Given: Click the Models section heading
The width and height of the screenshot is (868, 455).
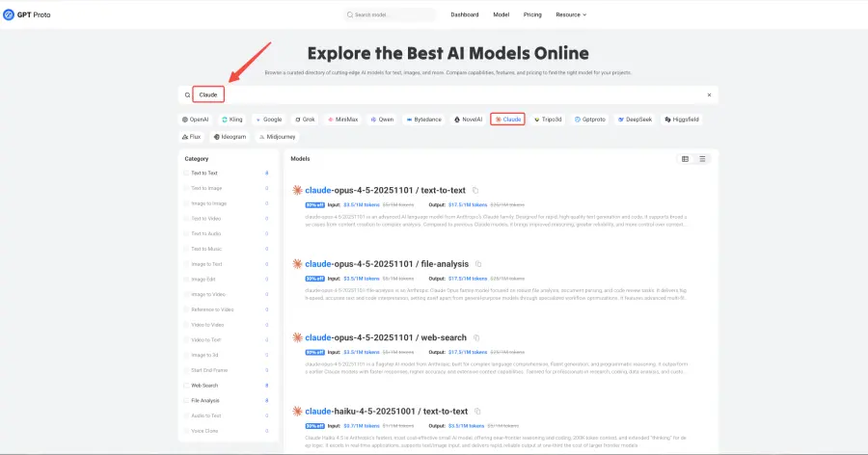Looking at the screenshot, I should click(300, 159).
